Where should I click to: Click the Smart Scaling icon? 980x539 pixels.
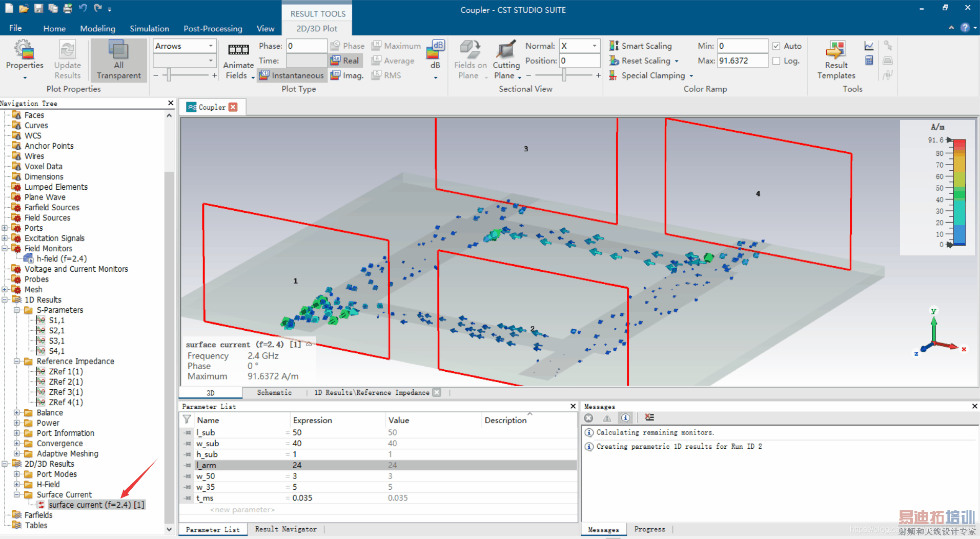[x=614, y=46]
